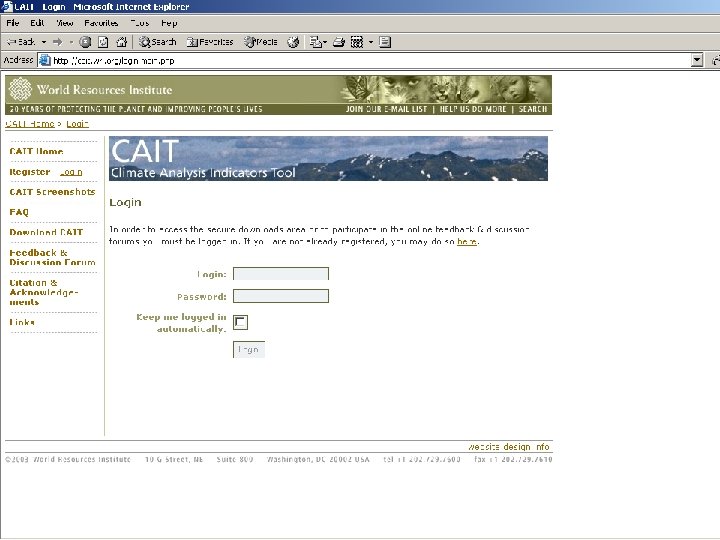The image size is (720, 540).
Task: Open the address bar dropdown arrow
Action: [697, 60]
